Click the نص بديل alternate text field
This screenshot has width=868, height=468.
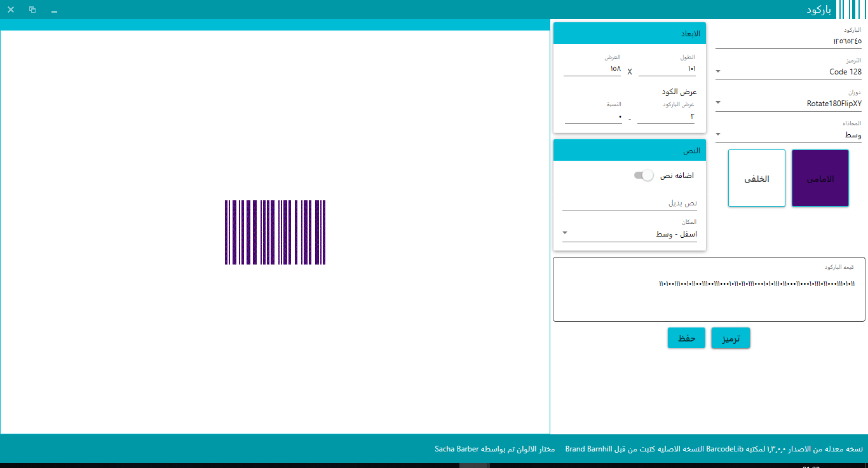(630, 203)
